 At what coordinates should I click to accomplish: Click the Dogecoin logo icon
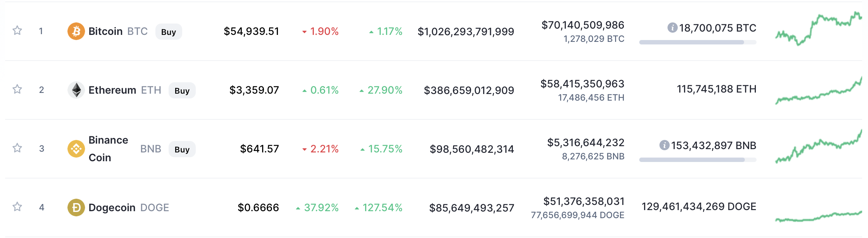(76, 208)
